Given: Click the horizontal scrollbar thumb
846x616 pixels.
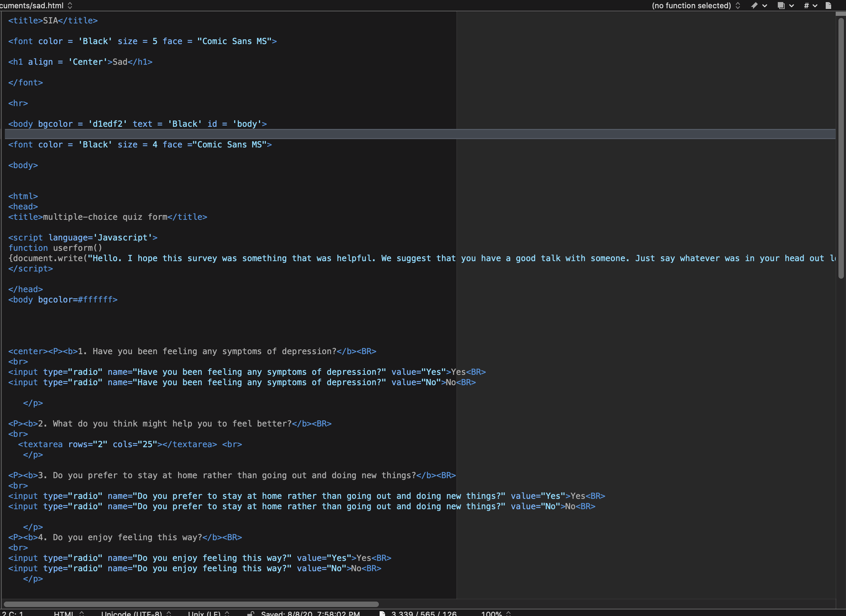Looking at the screenshot, I should (191, 604).
